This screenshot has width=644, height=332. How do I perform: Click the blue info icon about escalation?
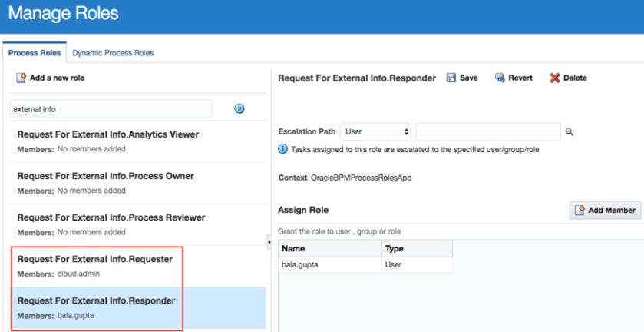pos(283,149)
